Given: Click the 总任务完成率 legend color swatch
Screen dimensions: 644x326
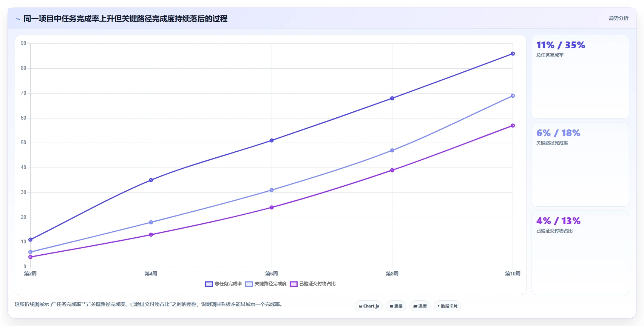Looking at the screenshot, I should 209,284.
